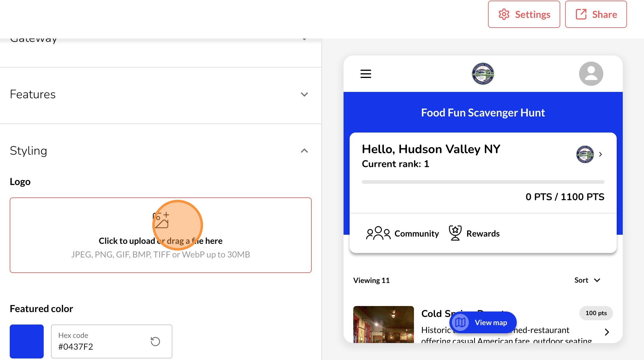Screen dimensions: 644x360
Task: Click the Rewards trophy icon
Action: pos(455,233)
